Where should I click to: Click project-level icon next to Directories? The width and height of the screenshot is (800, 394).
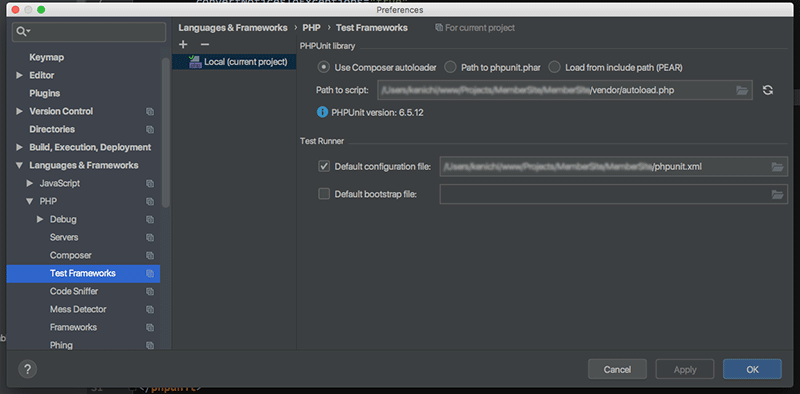coord(150,129)
